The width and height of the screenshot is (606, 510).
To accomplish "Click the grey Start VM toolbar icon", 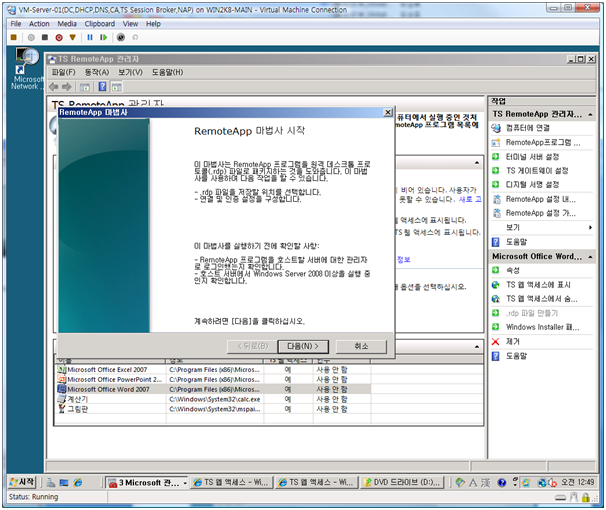I will click(x=31, y=37).
